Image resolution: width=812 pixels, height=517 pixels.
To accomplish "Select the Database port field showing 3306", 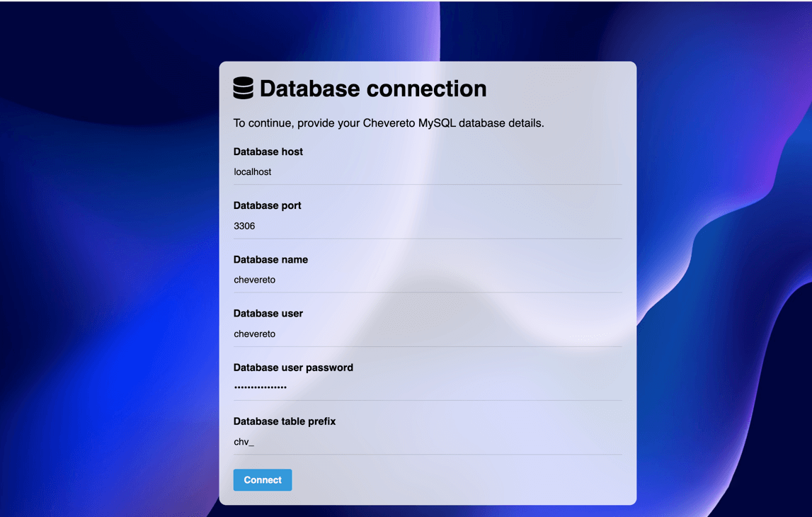I will 428,226.
